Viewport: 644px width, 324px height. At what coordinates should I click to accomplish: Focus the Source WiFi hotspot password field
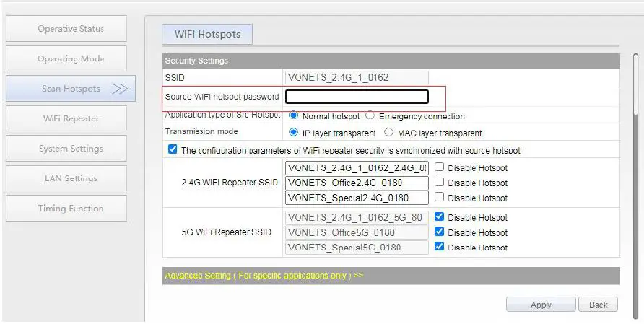(357, 97)
